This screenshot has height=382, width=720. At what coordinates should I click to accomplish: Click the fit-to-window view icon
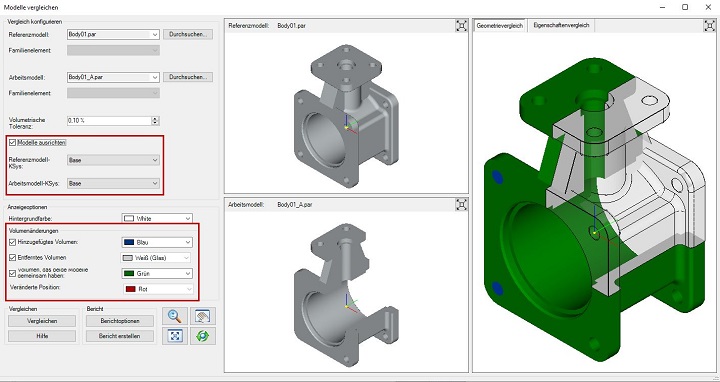click(175, 336)
